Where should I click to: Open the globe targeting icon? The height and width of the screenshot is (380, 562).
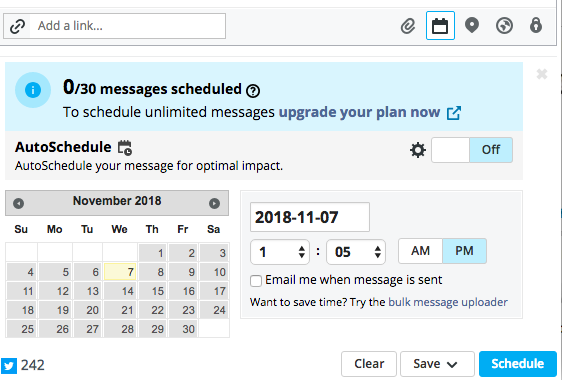point(504,26)
